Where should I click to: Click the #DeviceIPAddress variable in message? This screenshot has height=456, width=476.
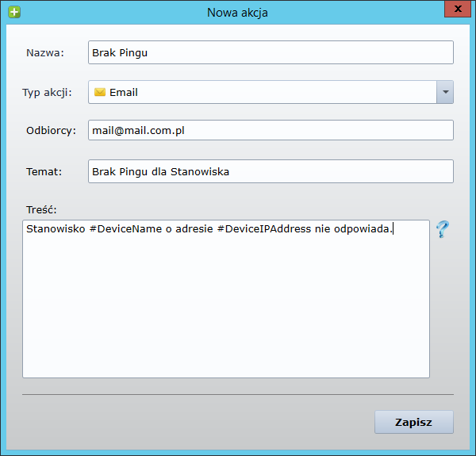pos(263,230)
